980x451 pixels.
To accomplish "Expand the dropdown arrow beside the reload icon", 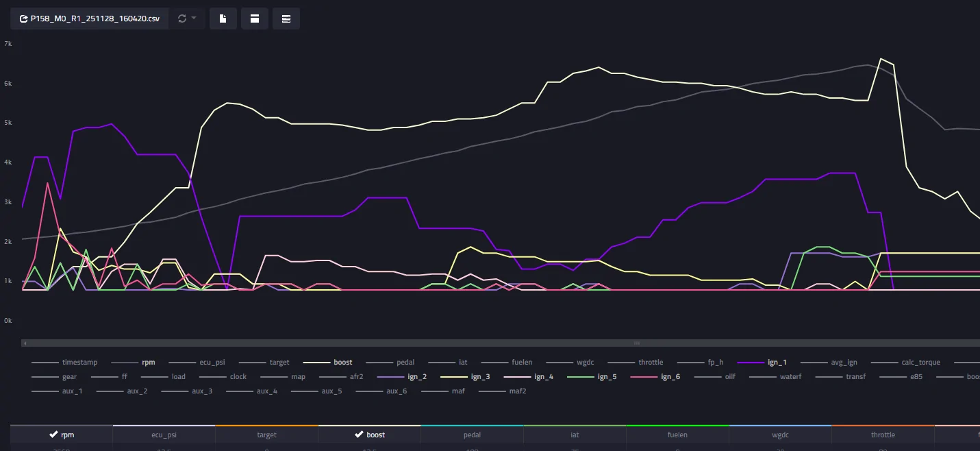I will click(194, 19).
